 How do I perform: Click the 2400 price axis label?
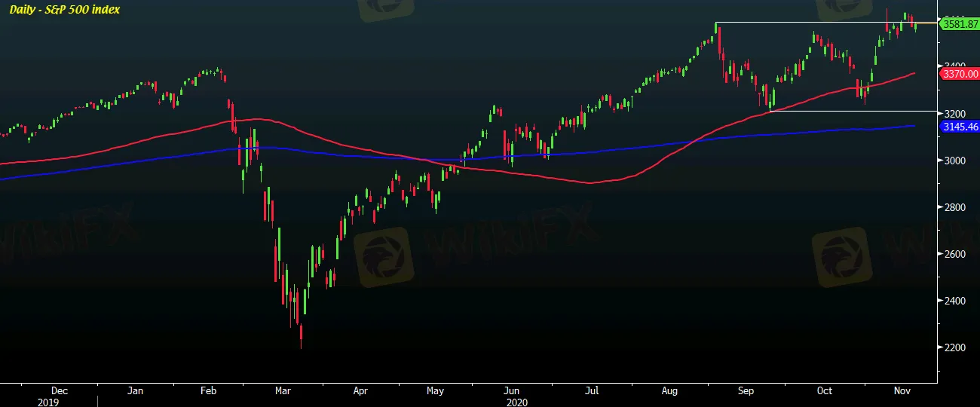(954, 301)
